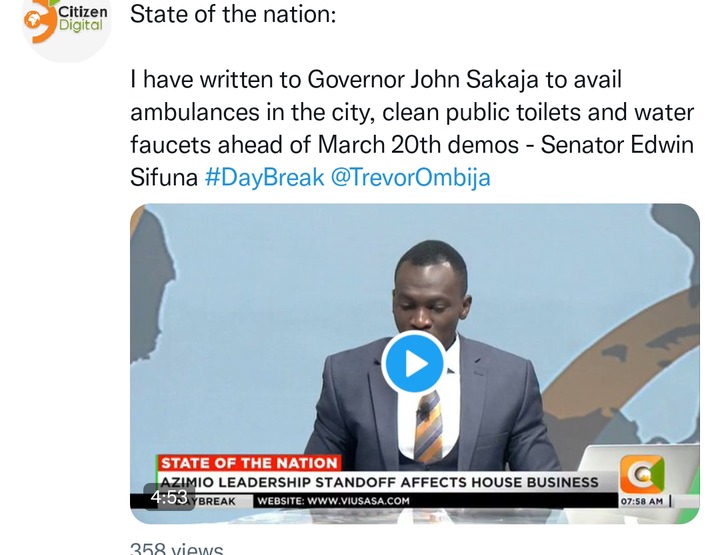Play the State of the Nation video

pyautogui.click(x=414, y=363)
